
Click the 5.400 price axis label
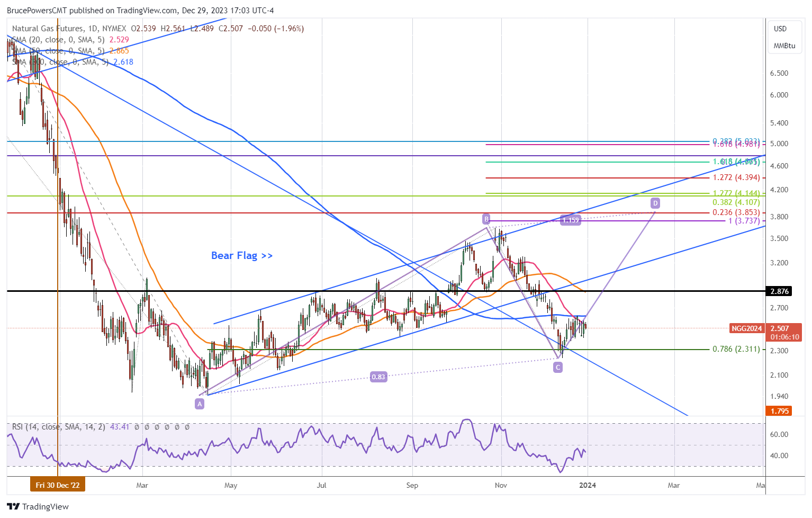pos(779,123)
